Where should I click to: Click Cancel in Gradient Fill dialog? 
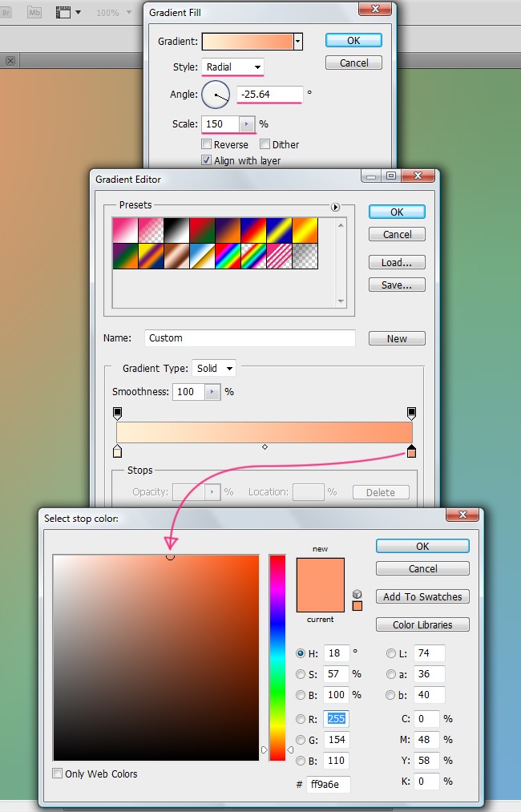coord(353,63)
